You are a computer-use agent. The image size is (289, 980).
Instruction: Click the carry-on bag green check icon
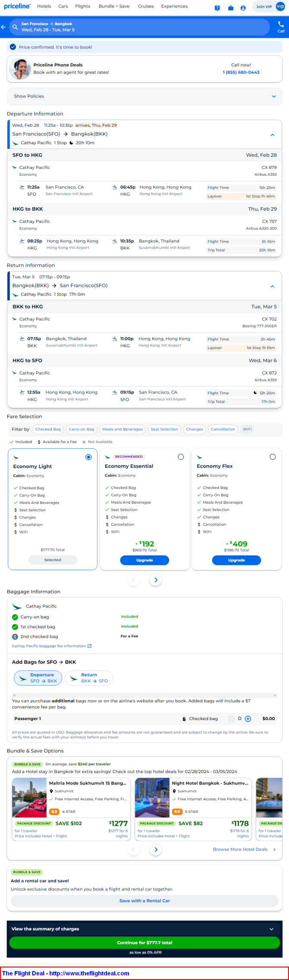click(x=15, y=617)
